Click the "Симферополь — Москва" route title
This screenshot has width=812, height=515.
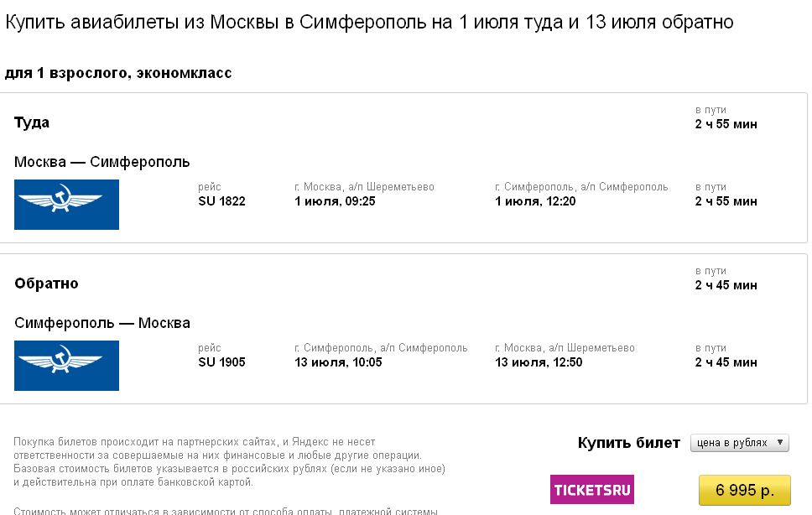102,323
